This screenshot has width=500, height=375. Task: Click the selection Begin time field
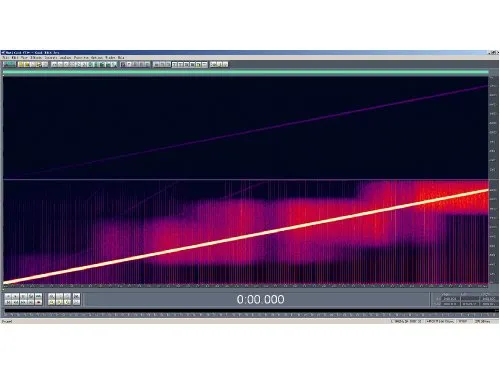tap(450, 299)
